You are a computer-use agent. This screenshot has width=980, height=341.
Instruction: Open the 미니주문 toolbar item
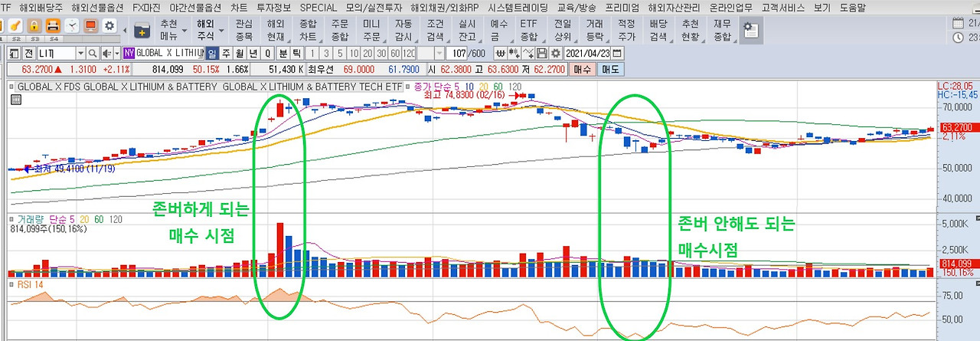[x=371, y=31]
